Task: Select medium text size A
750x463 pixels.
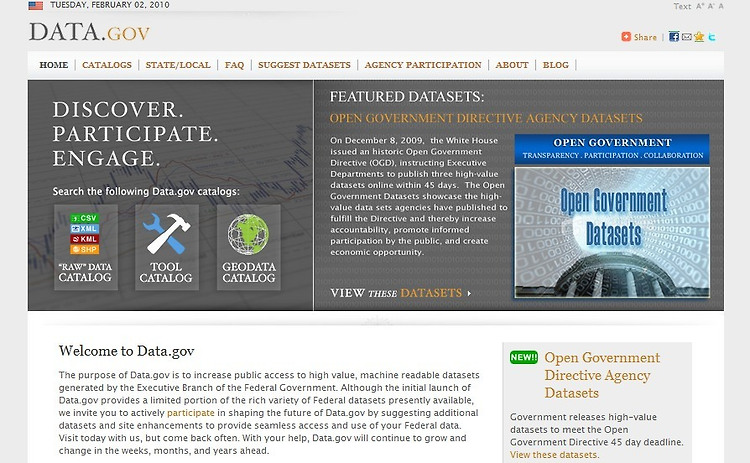Action: pos(711,6)
